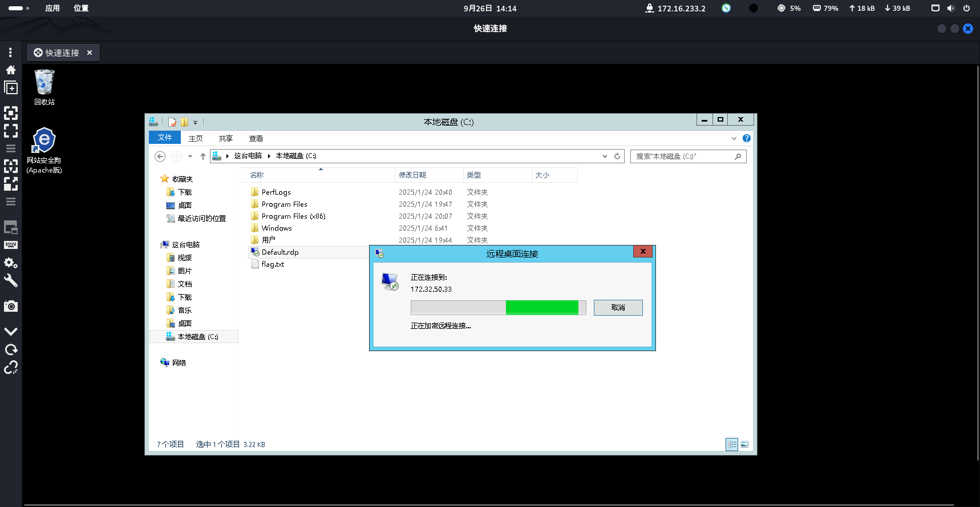
Task: Select the Default.rdp file
Action: [280, 252]
